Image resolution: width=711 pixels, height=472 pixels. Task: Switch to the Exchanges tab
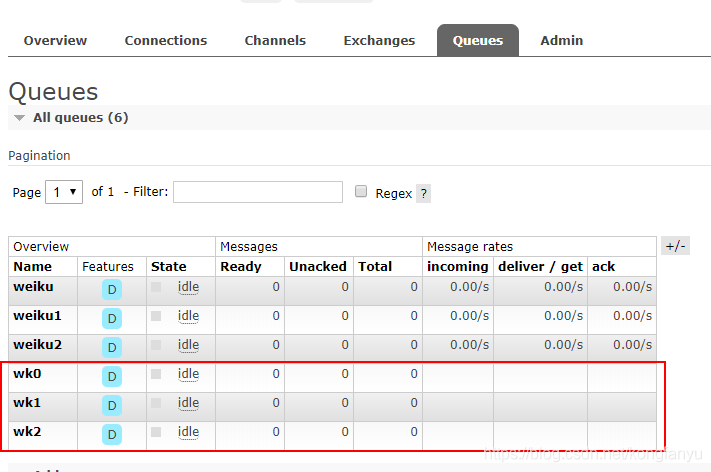(x=379, y=41)
